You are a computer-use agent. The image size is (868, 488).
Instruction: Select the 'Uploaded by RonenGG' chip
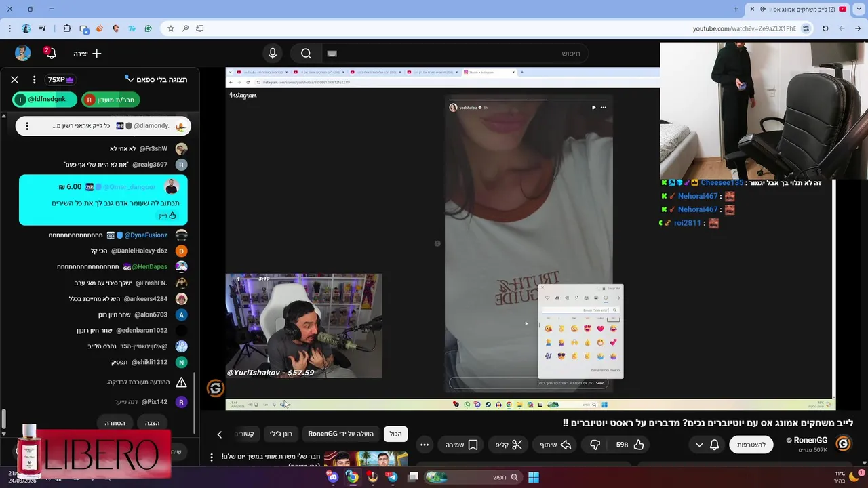340,434
